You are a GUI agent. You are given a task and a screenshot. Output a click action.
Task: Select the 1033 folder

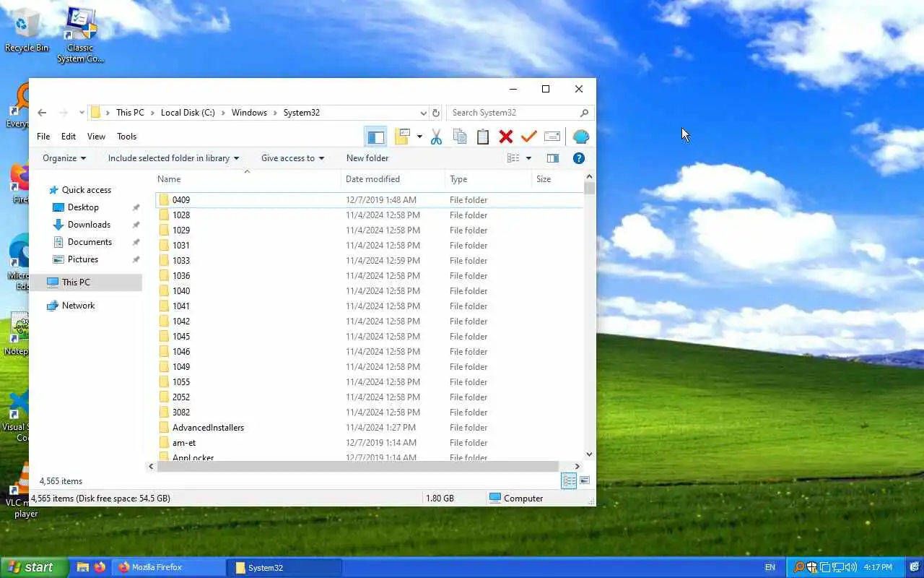pos(369,261)
